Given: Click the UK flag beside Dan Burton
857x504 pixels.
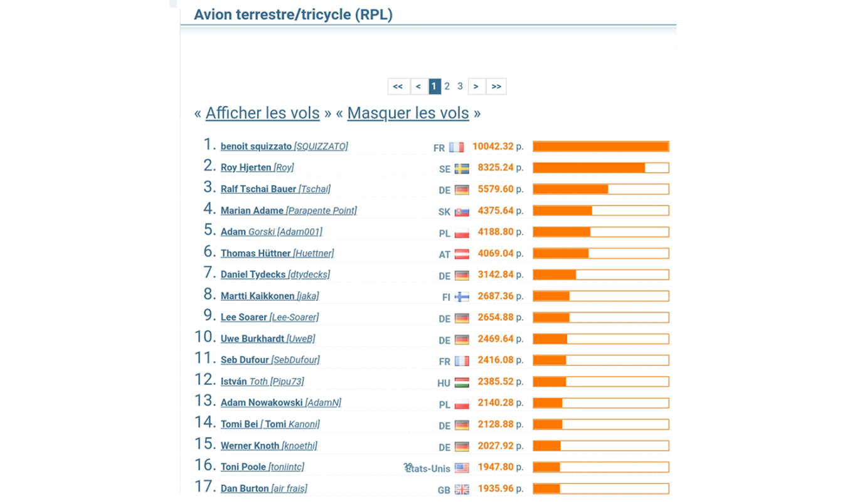Looking at the screenshot, I should click(x=462, y=490).
